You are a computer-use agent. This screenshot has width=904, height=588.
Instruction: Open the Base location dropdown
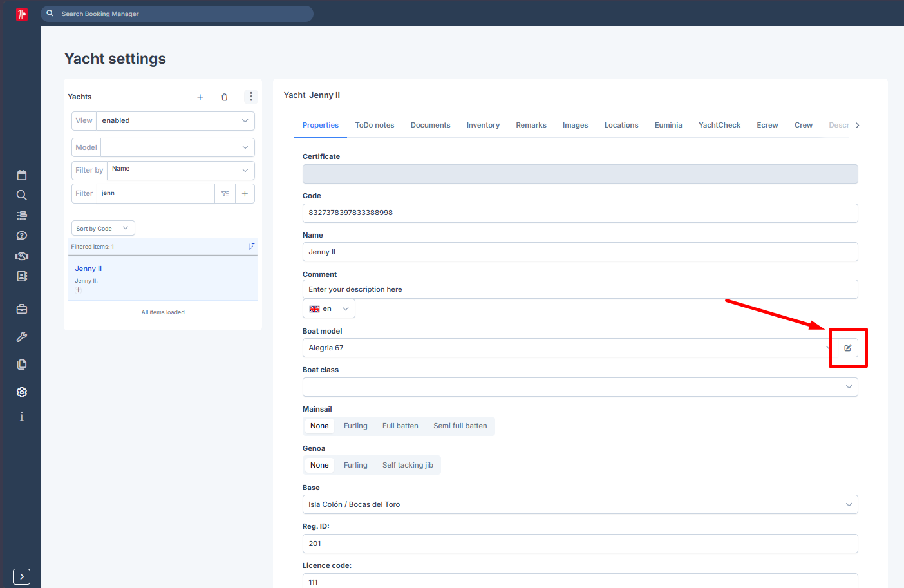(x=580, y=504)
